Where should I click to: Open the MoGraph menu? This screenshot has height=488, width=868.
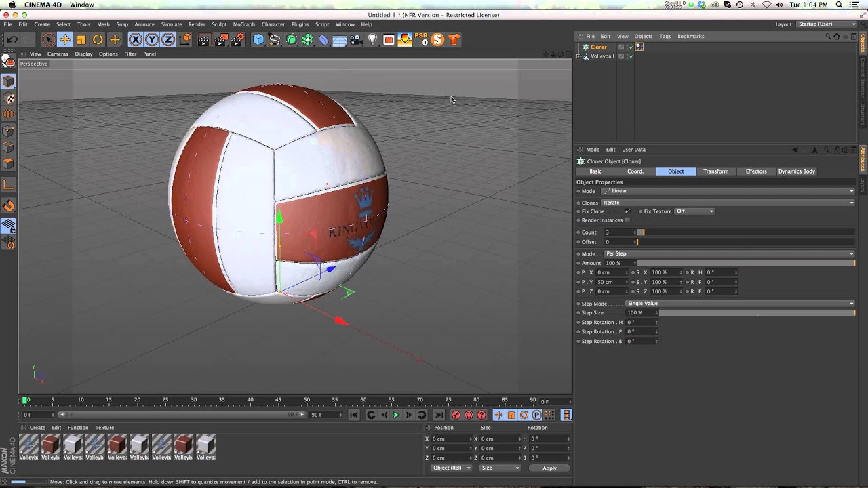click(244, 24)
